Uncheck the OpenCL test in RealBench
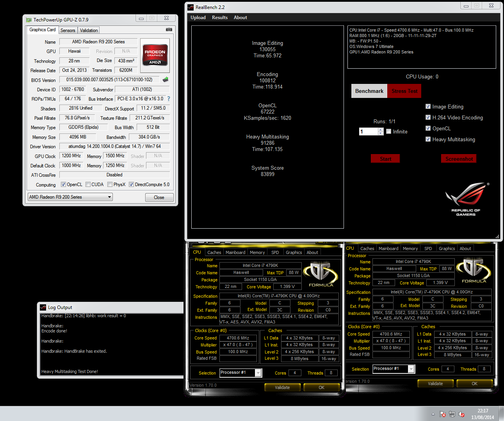 tap(428, 128)
